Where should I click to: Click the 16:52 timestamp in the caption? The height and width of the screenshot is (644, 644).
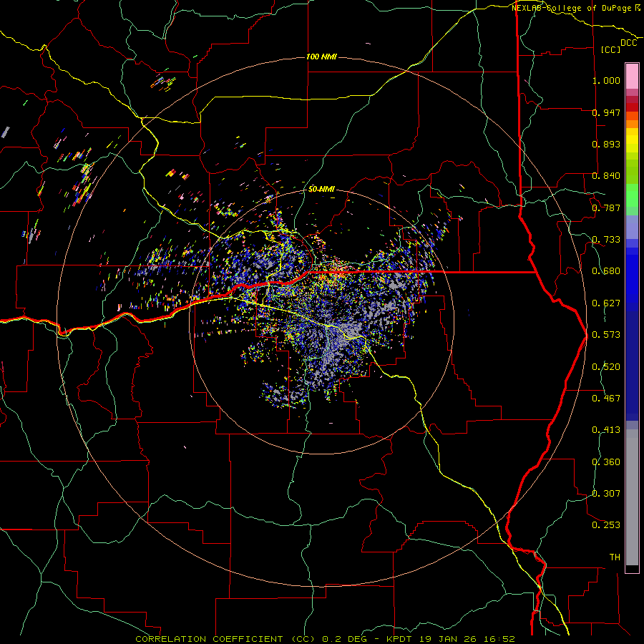[498, 639]
